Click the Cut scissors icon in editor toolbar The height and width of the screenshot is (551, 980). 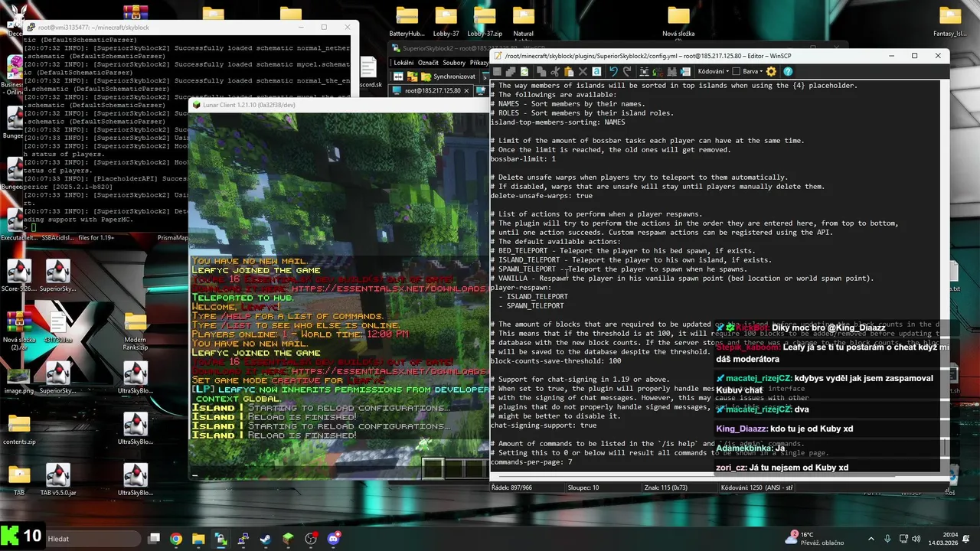tap(554, 71)
